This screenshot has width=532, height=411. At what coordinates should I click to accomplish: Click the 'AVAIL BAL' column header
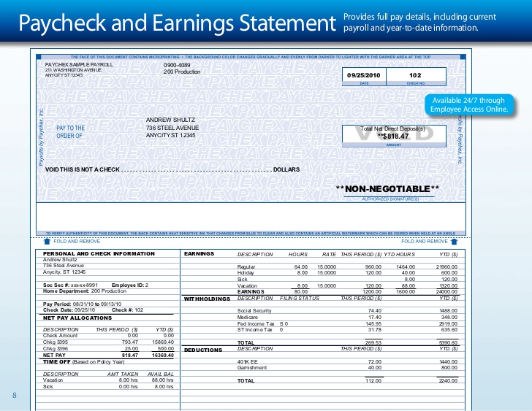coord(161,374)
